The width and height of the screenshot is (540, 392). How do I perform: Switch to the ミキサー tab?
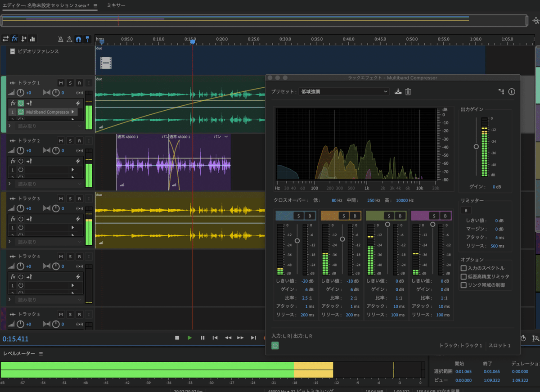tap(116, 5)
